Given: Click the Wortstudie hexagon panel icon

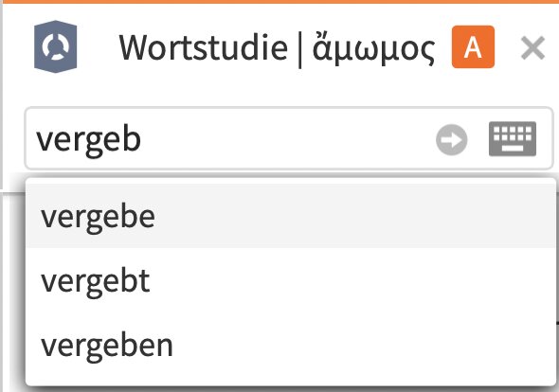Looking at the screenshot, I should [x=55, y=46].
